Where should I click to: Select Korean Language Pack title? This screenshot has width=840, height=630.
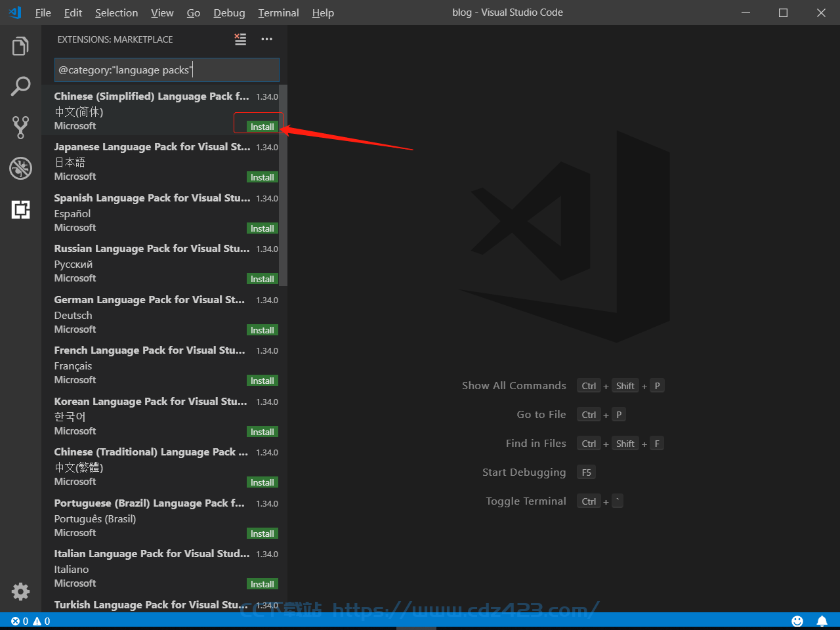[150, 401]
